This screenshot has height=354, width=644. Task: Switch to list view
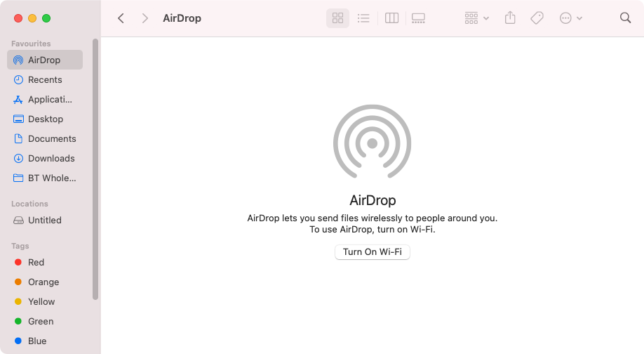point(363,18)
